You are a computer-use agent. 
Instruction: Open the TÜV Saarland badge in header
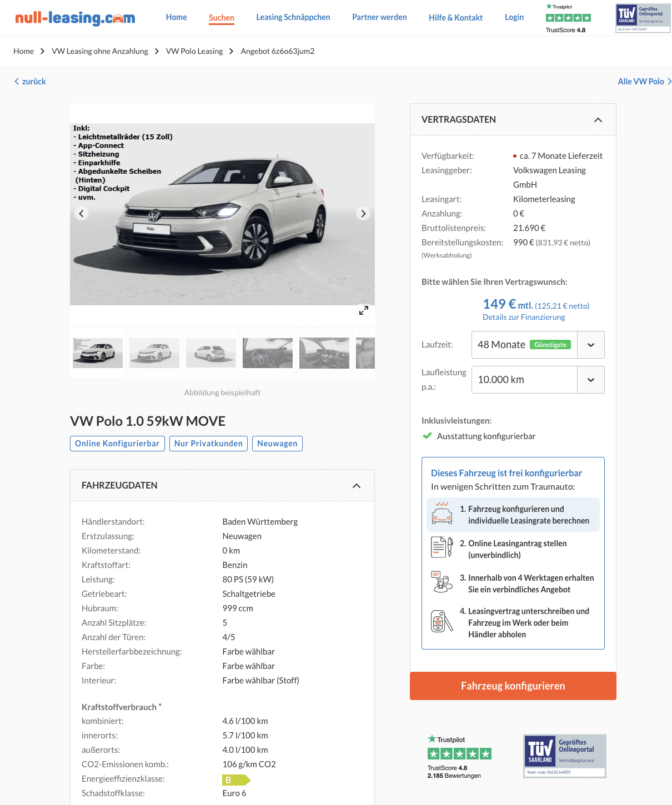(643, 18)
